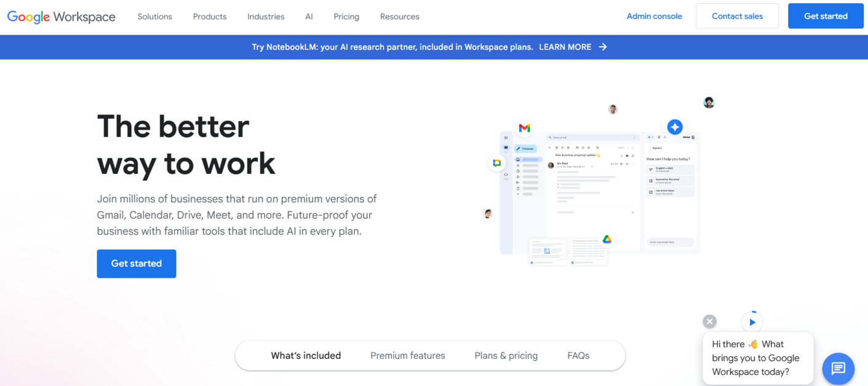This screenshot has height=386, width=868.
Task: Switch to the Plans & pricing tab
Action: tap(506, 355)
